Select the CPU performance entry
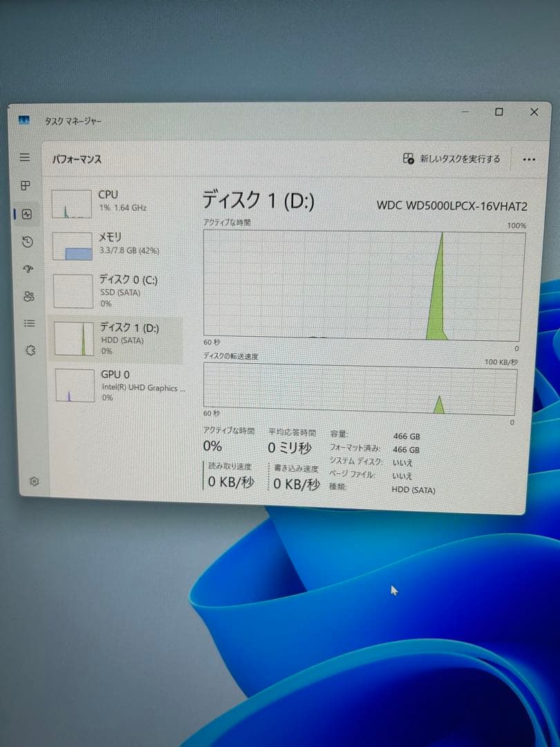This screenshot has width=560, height=747. (111, 201)
